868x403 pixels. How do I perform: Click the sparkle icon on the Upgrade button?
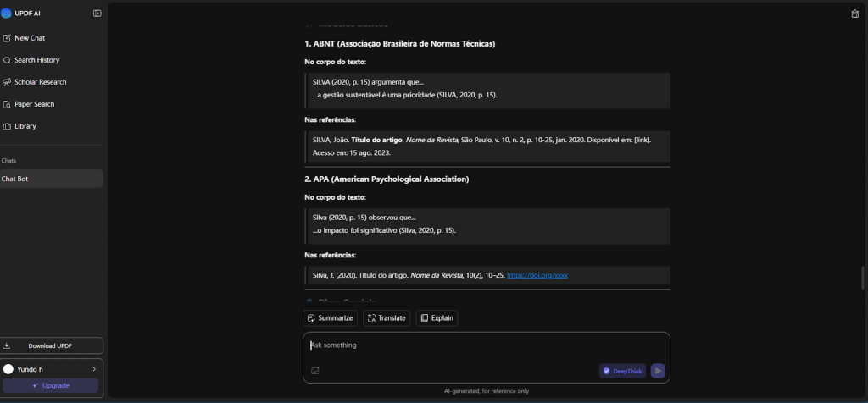(36, 386)
